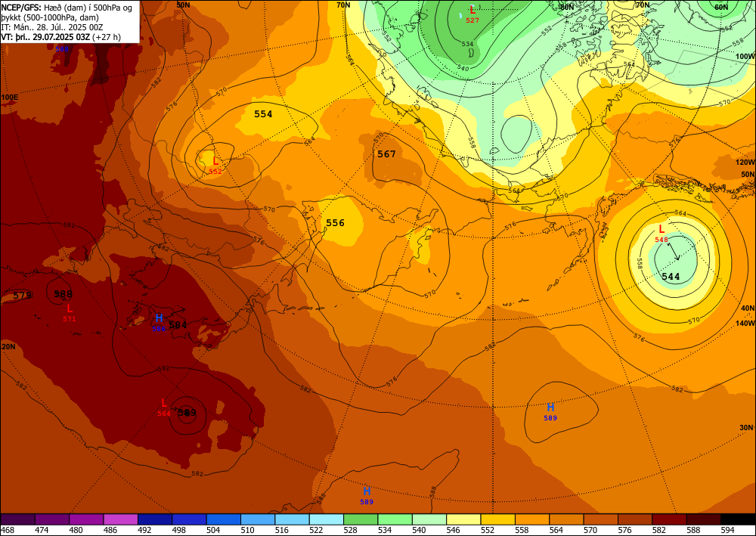Click the bold '554' thickness label
The image size is (756, 536).
click(263, 114)
